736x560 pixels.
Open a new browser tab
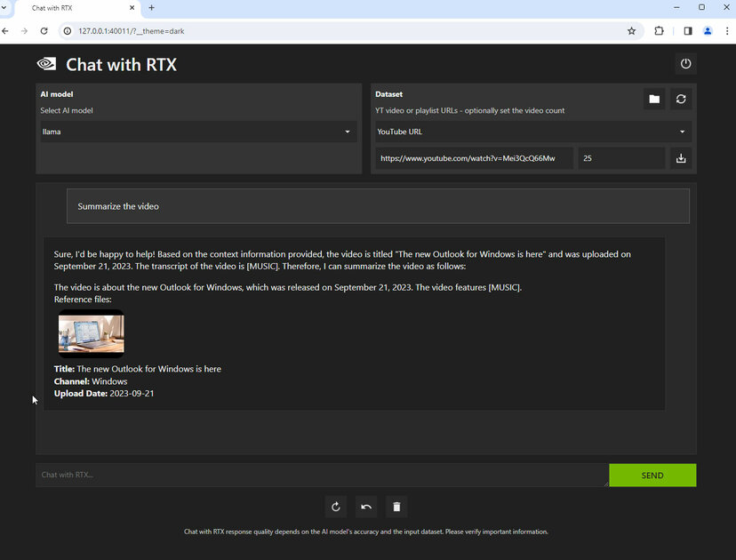click(151, 8)
